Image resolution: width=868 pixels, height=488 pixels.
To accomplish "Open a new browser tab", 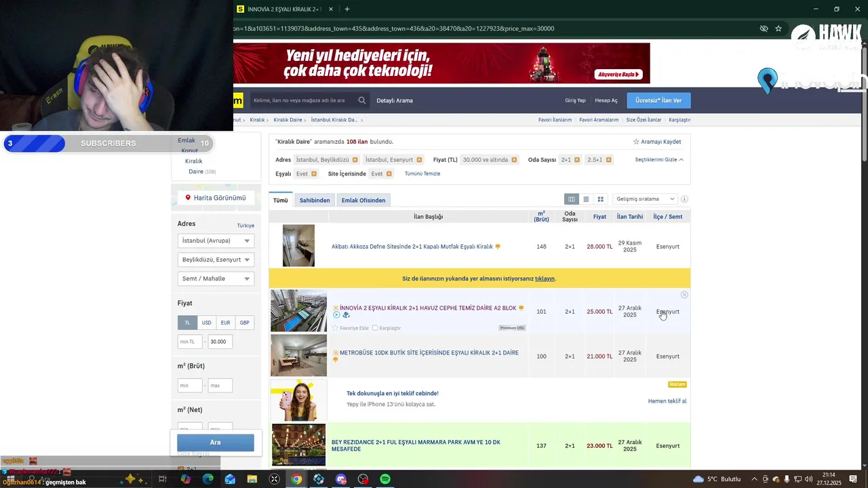I will pos(347,9).
